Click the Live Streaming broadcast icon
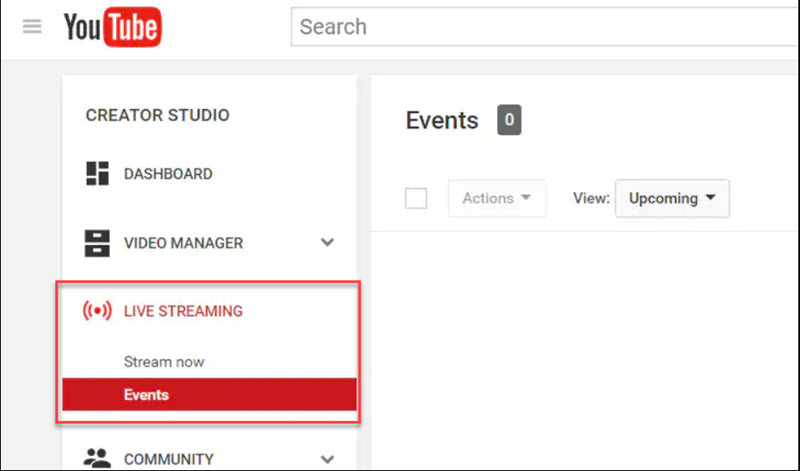This screenshot has height=471, width=800. tap(97, 310)
